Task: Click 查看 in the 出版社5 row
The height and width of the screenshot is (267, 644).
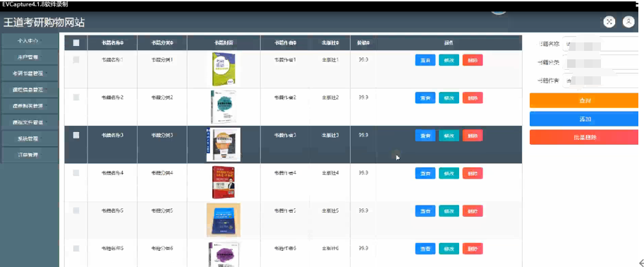Action: pyautogui.click(x=425, y=211)
